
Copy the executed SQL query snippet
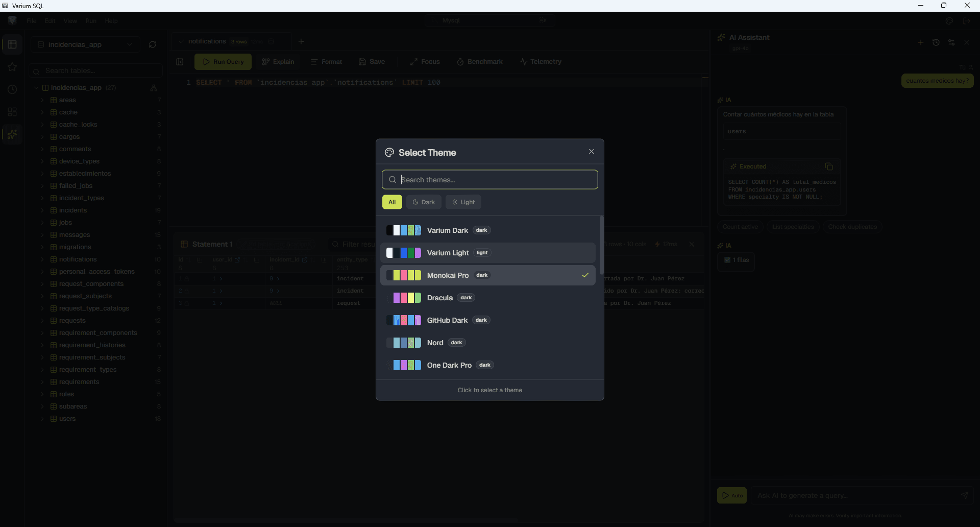829,166
